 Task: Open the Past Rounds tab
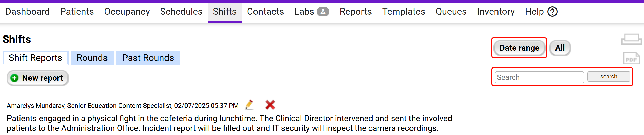[148, 58]
